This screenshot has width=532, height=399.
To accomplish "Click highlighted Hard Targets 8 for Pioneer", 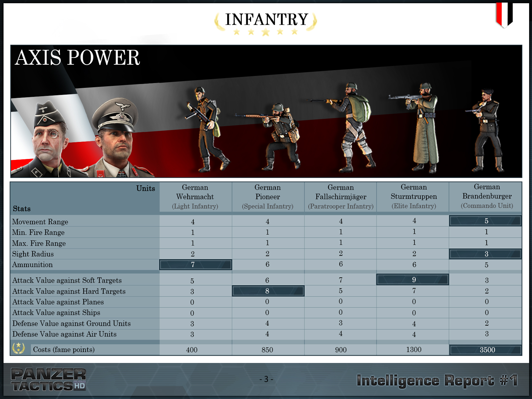I will [268, 291].
